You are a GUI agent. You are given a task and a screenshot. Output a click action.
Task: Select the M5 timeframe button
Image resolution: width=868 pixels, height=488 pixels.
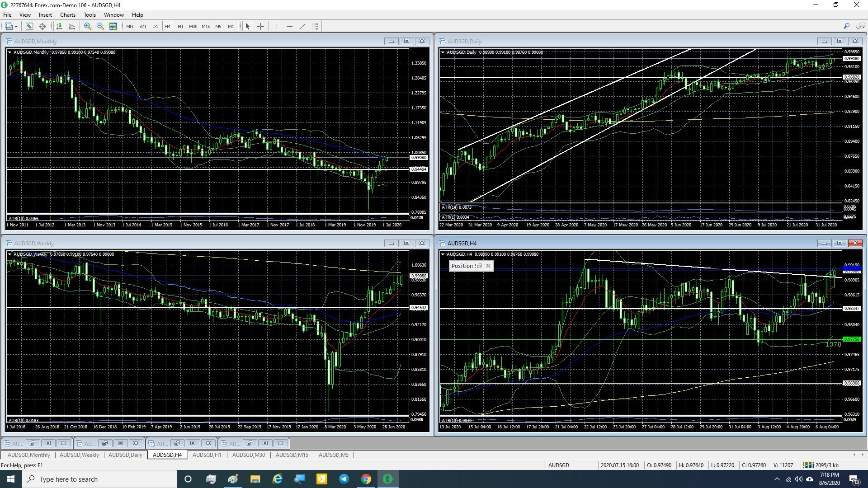(218, 26)
